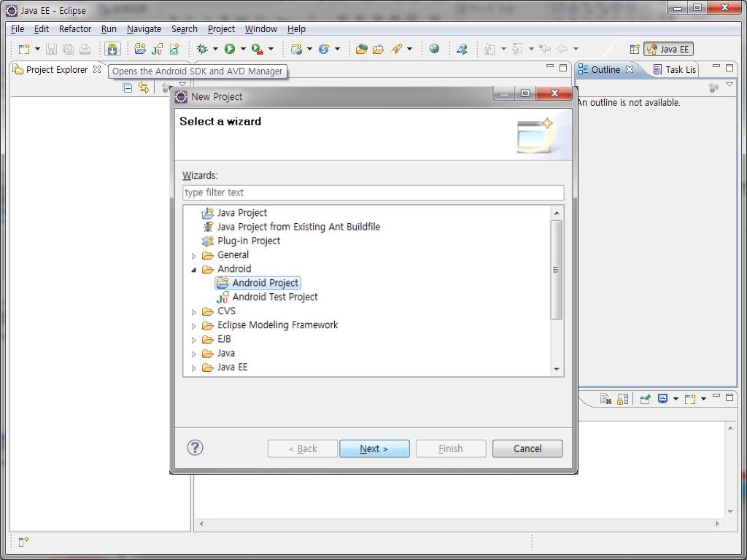The width and height of the screenshot is (747, 560).
Task: Click the blue circular wizard toolbar icon
Action: (325, 49)
